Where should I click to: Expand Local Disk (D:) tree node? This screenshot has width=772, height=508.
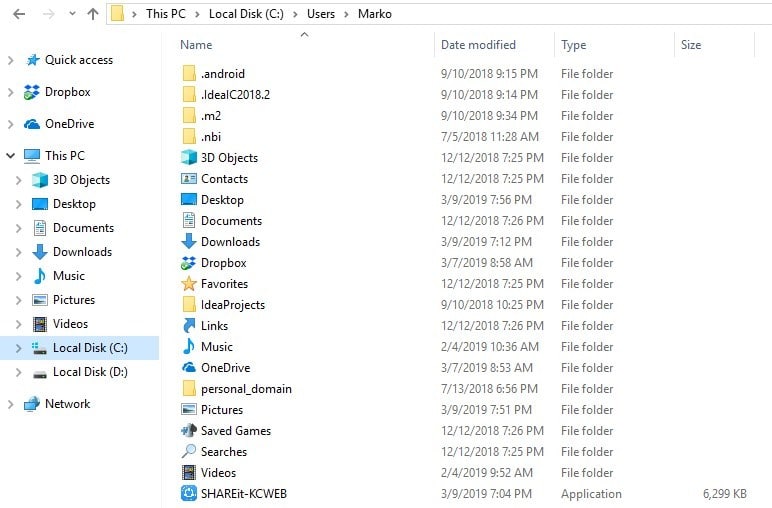coord(19,372)
